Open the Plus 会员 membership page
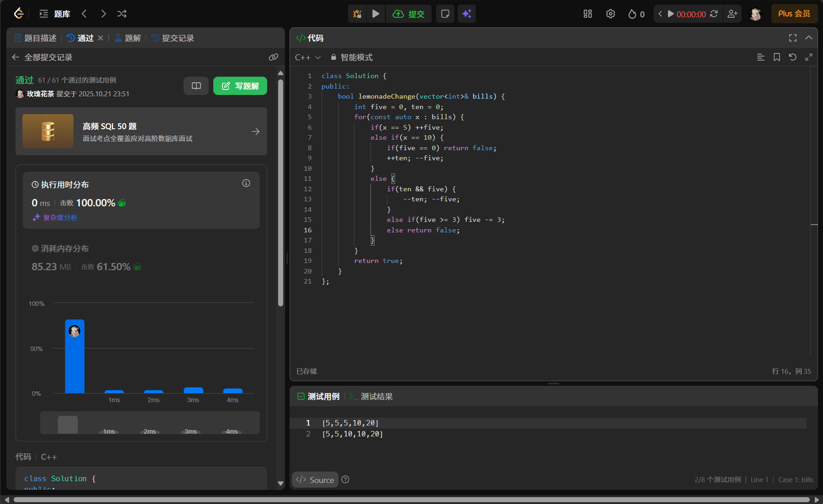Screen dimensions: 823x504 794,14
